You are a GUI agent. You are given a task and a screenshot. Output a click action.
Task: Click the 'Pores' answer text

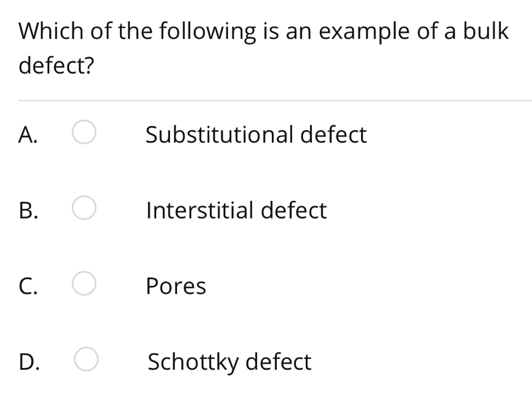pos(176,286)
